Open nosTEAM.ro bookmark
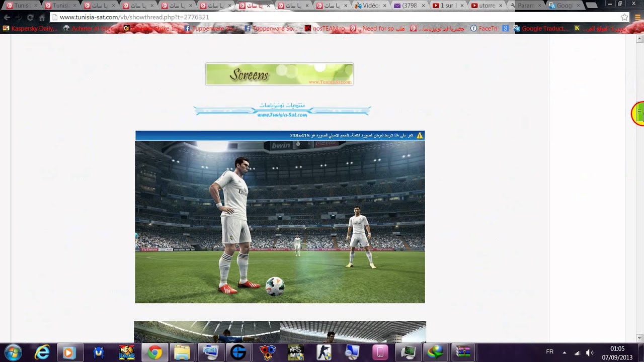Viewport: 644px width, 362px height. pyautogui.click(x=326, y=29)
